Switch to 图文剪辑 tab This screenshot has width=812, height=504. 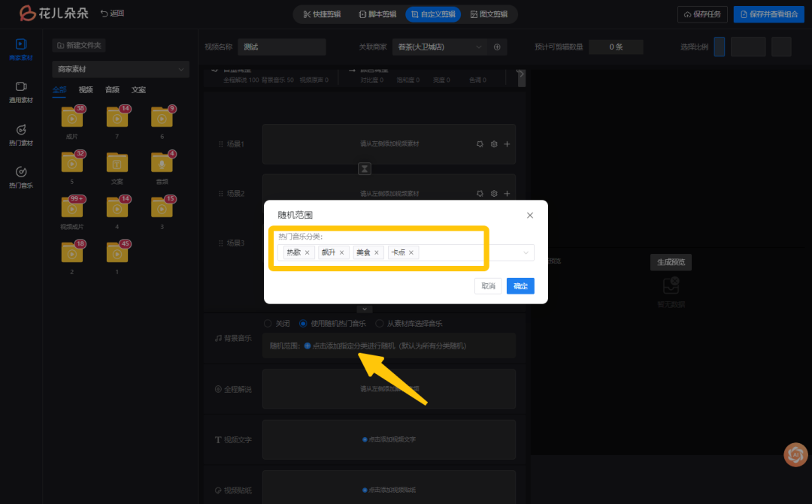click(489, 14)
